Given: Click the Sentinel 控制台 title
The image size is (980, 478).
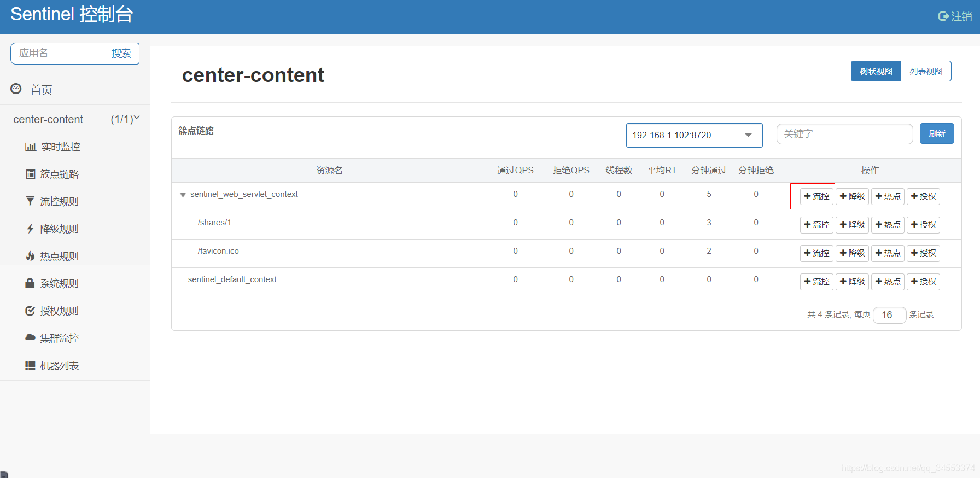Looking at the screenshot, I should (x=72, y=14).
